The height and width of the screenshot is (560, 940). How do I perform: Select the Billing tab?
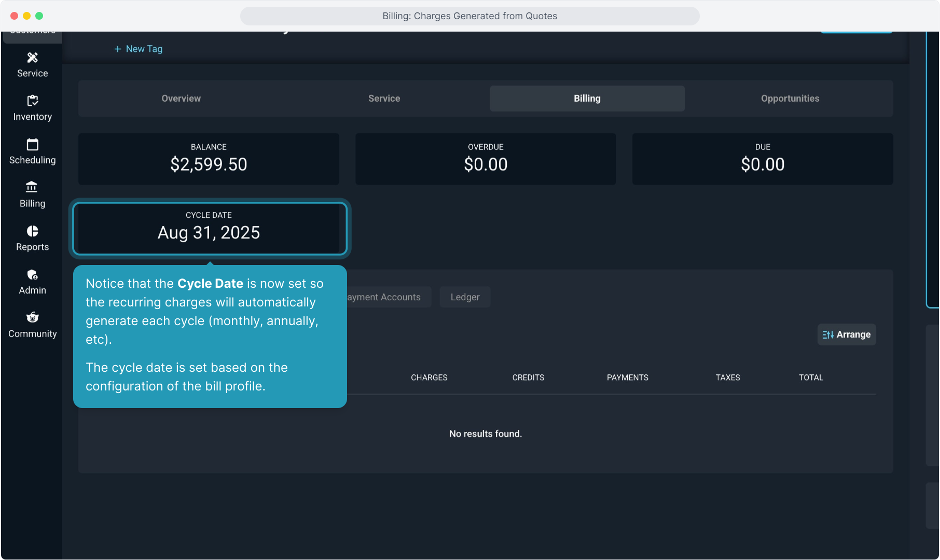(x=587, y=99)
